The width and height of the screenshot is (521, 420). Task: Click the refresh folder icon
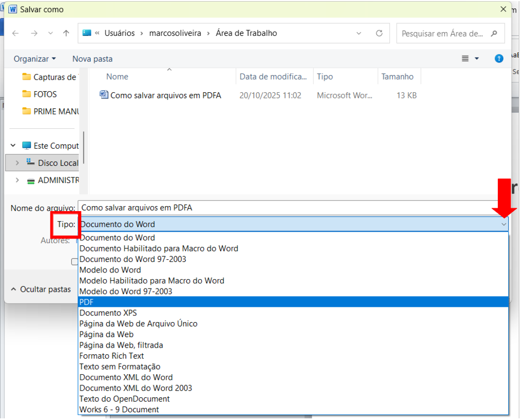[379, 33]
